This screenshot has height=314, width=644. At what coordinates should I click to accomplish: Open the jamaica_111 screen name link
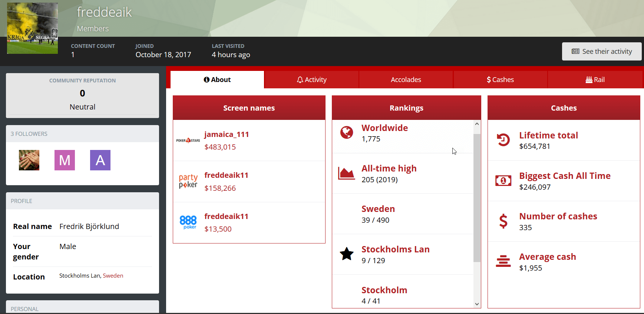point(227,134)
